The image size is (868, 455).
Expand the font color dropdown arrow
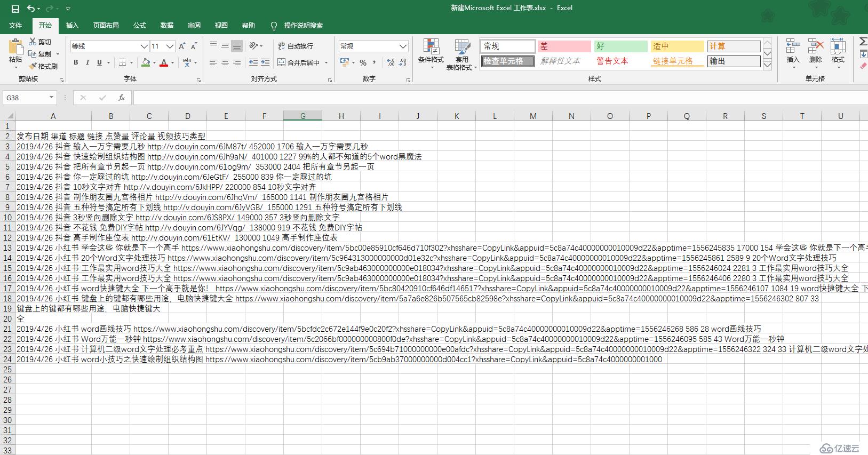[172, 62]
